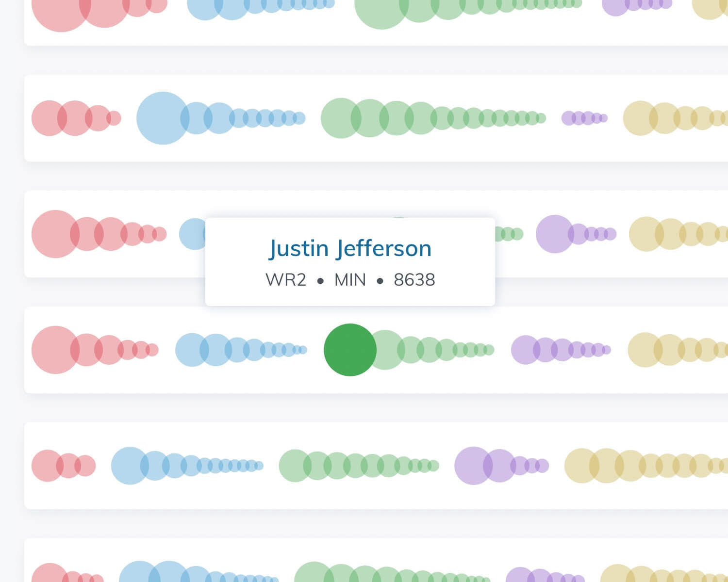Click first green bubble in fifth row
The height and width of the screenshot is (582, 728).
pos(295,466)
